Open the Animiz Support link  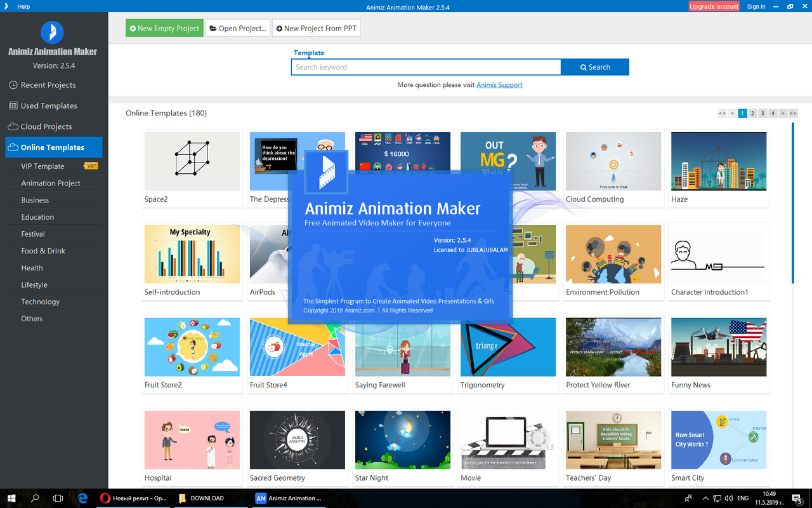499,85
